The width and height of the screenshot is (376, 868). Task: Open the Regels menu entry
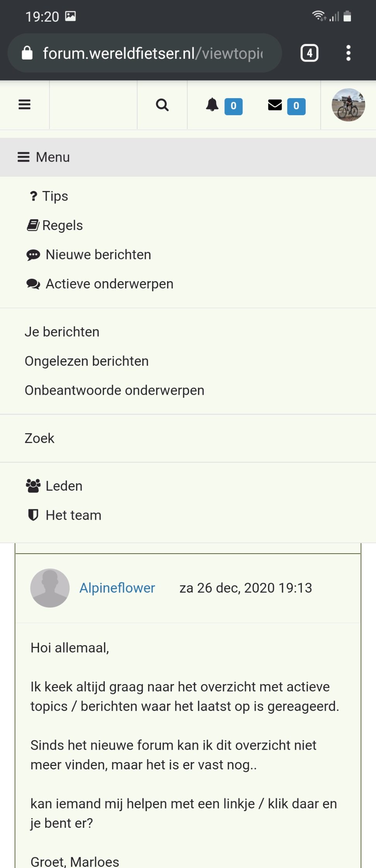point(62,225)
